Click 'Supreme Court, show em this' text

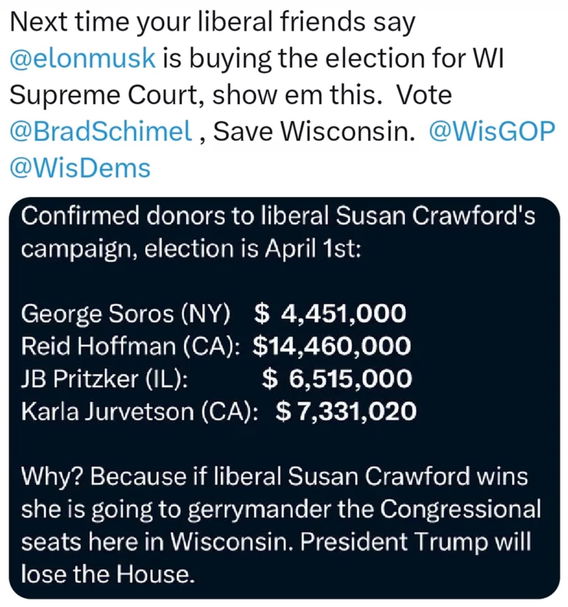196,95
